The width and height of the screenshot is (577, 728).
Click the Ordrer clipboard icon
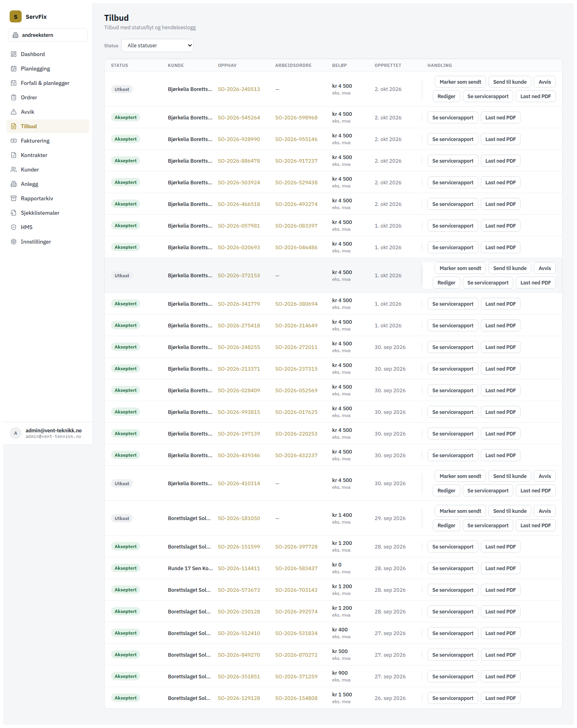click(14, 97)
